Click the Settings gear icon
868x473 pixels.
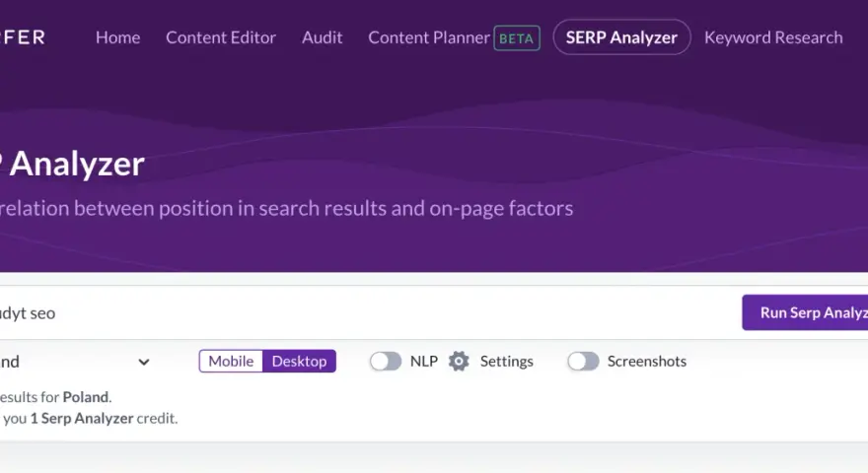pyautogui.click(x=459, y=362)
